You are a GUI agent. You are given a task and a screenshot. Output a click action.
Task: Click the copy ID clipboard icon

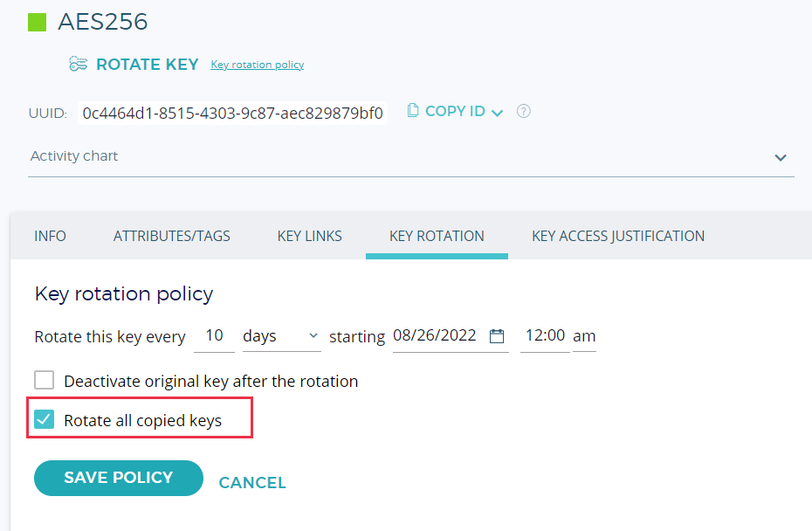point(413,111)
